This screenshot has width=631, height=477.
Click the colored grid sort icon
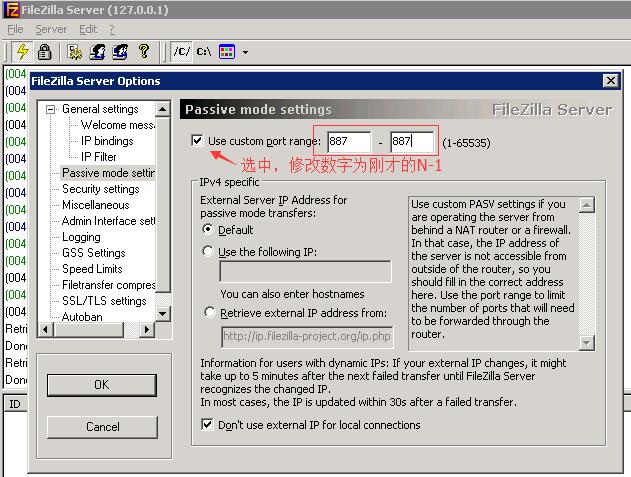click(x=227, y=52)
